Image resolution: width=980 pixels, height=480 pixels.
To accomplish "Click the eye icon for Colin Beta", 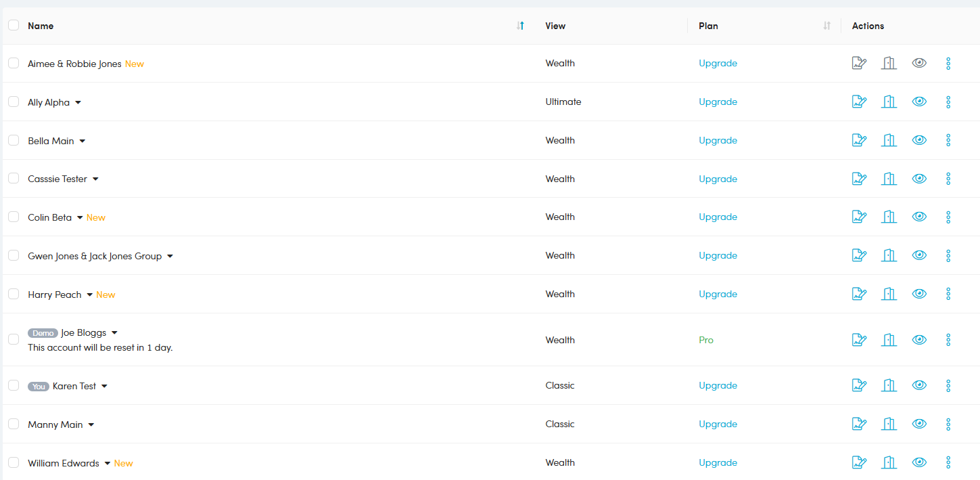I will 919,217.
